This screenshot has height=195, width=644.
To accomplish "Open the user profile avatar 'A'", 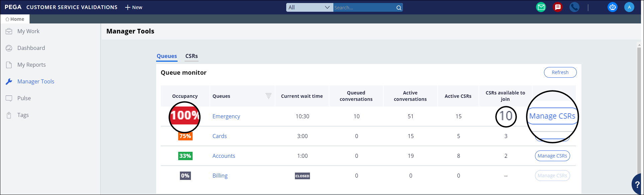I will point(629,7).
